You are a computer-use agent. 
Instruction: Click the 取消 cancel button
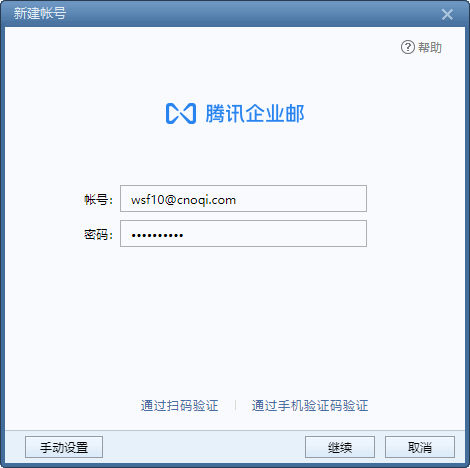(x=420, y=447)
